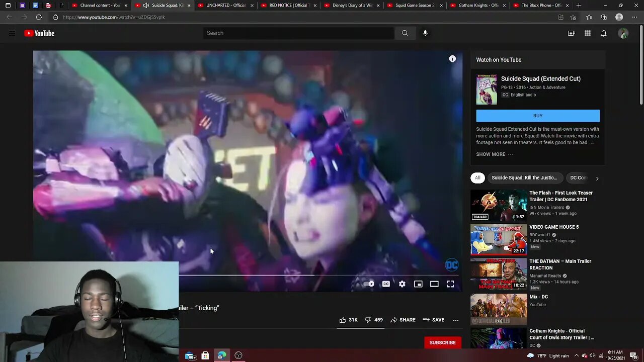Show the video info card icon
This screenshot has height=362, width=644.
tap(452, 59)
